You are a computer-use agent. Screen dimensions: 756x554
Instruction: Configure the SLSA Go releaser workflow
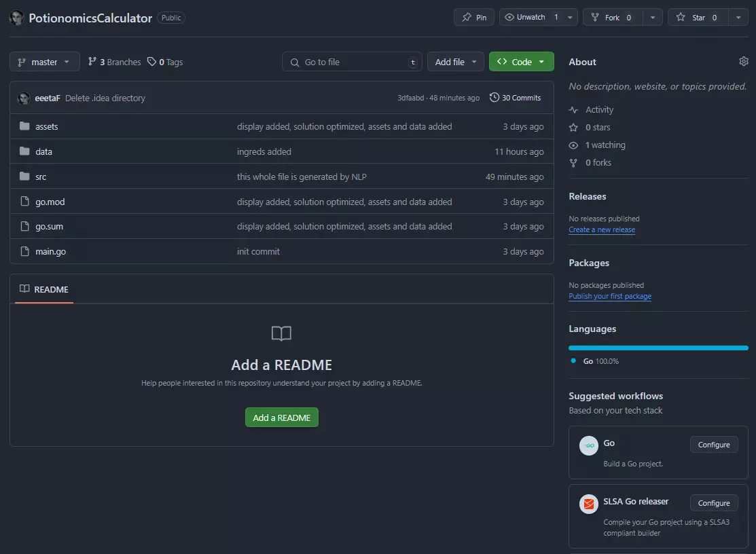(714, 503)
